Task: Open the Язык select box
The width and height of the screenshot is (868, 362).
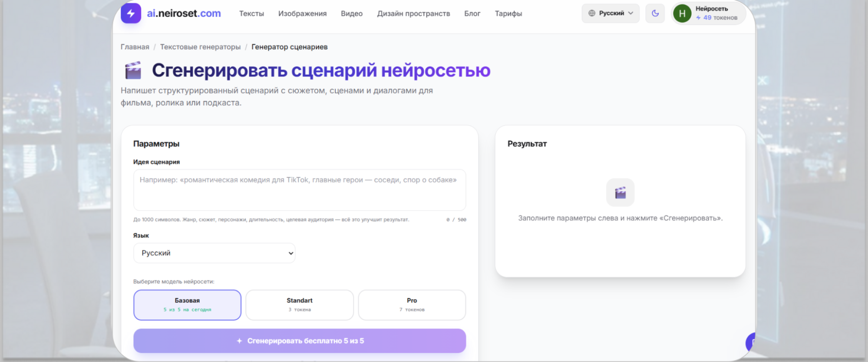Action: (214, 253)
